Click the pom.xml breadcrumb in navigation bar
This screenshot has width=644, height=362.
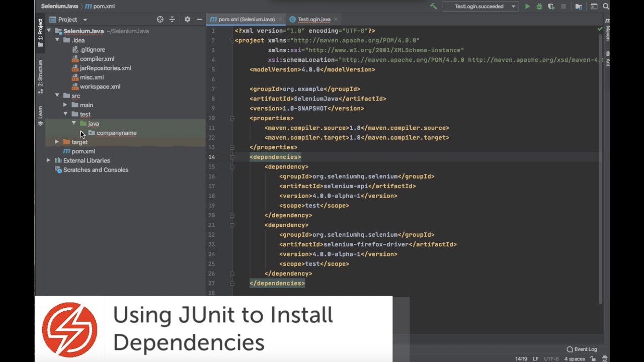click(x=100, y=7)
